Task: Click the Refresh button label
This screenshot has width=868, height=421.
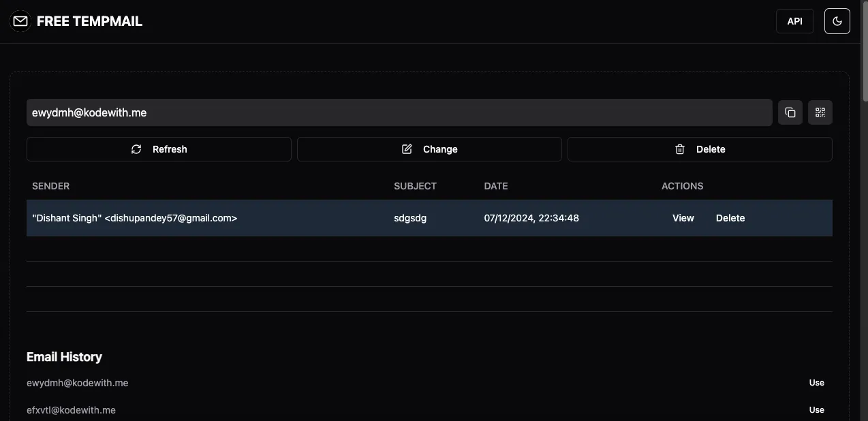Action: point(170,149)
